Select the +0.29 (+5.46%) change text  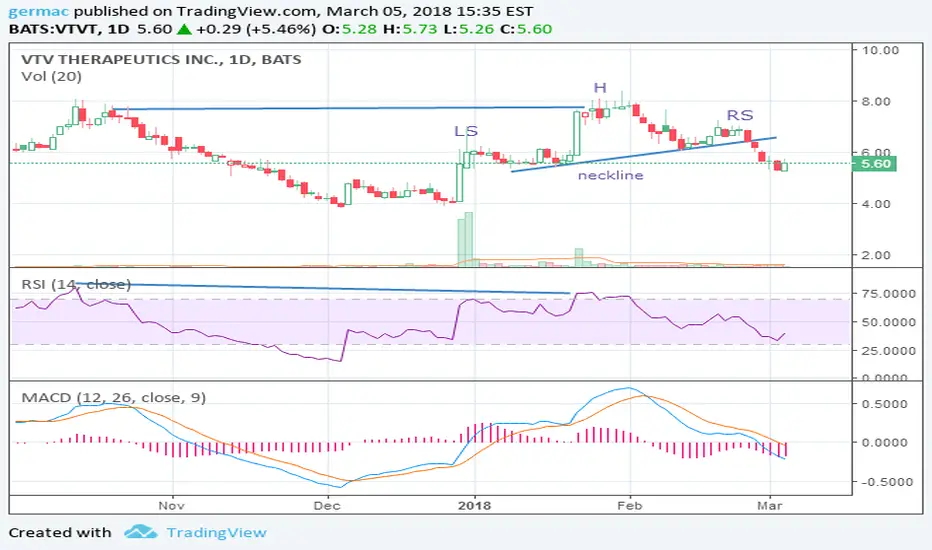[x=256, y=29]
